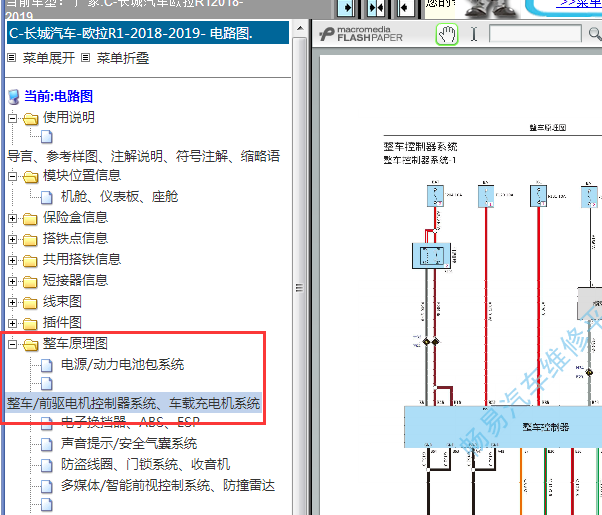Click the 保险盒信息 folder label
Screen dimensions: 602x515
click(x=75, y=217)
